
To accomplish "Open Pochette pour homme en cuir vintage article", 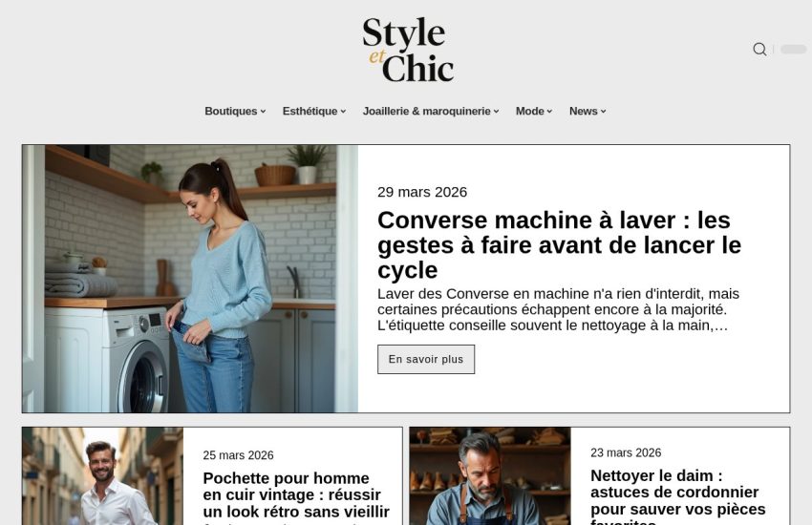I will pos(296,495).
